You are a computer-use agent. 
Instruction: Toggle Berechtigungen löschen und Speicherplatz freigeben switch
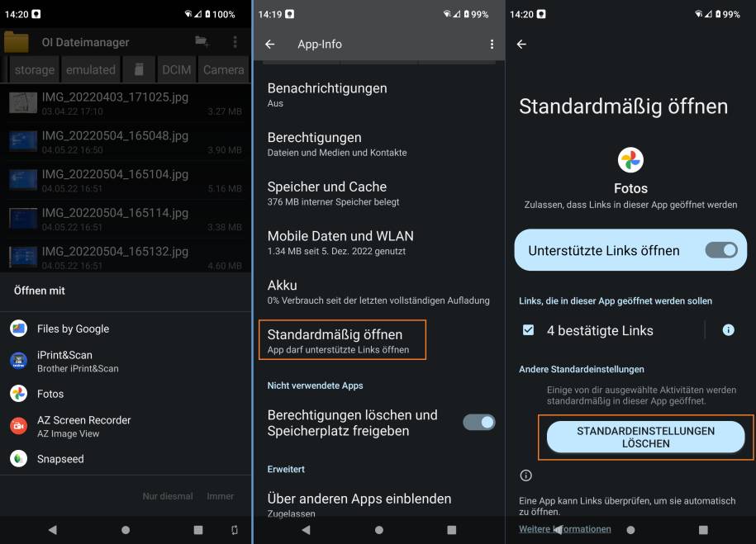[x=478, y=423]
